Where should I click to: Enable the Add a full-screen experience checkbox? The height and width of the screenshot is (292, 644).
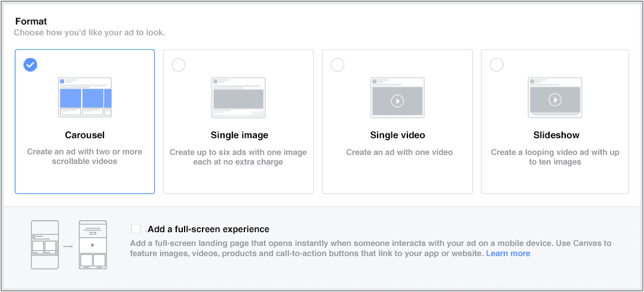[136, 229]
